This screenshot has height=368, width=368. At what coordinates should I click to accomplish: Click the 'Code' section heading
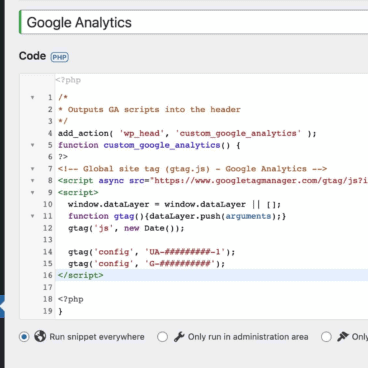point(32,56)
